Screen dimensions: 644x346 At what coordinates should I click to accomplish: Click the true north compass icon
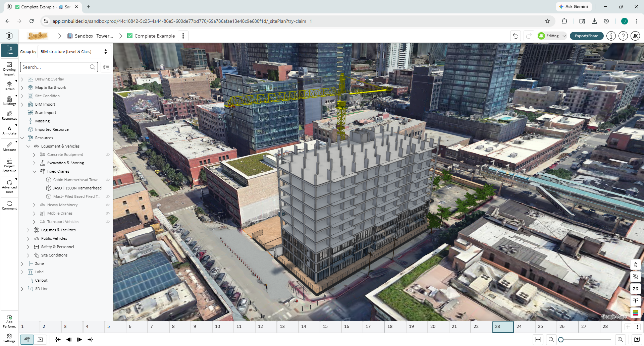(x=636, y=265)
